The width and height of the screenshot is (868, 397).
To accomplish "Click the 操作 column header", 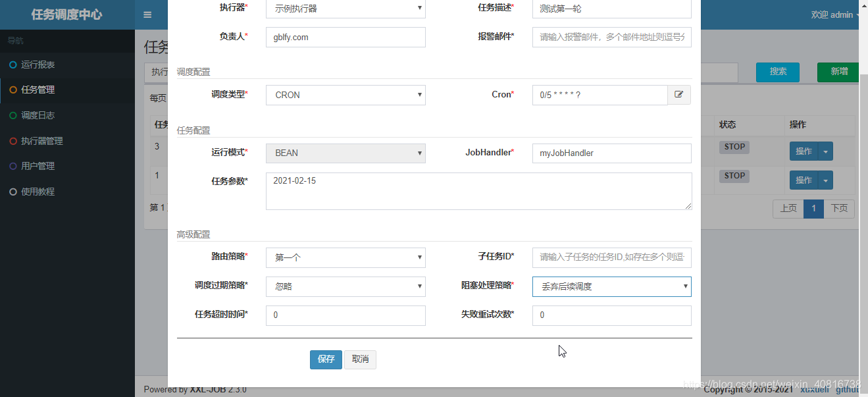I will coord(798,124).
